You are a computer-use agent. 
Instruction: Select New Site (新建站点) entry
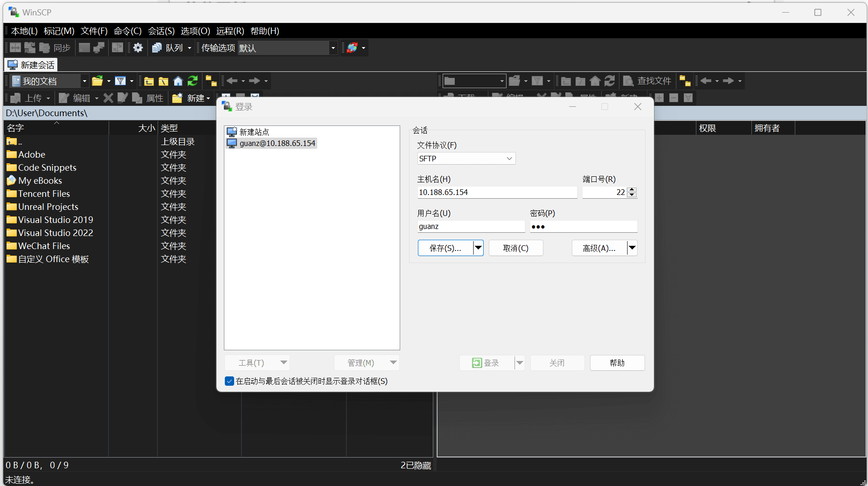[x=248, y=132]
